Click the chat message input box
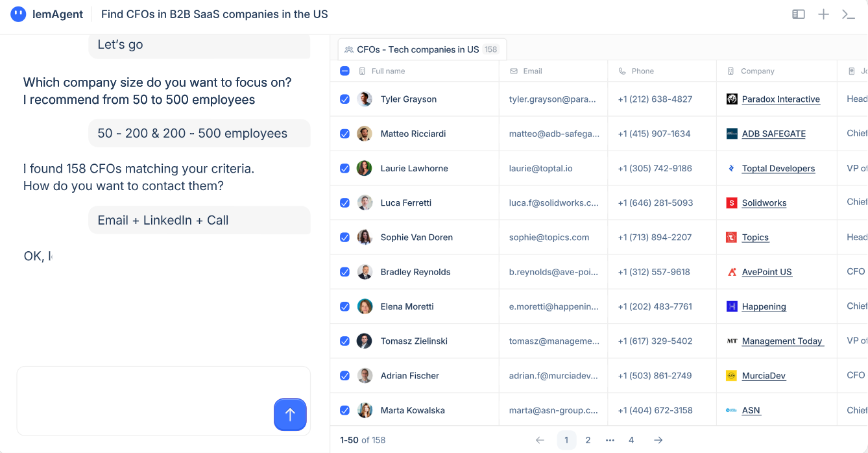Viewport: 868px width, 453px height. 163,401
